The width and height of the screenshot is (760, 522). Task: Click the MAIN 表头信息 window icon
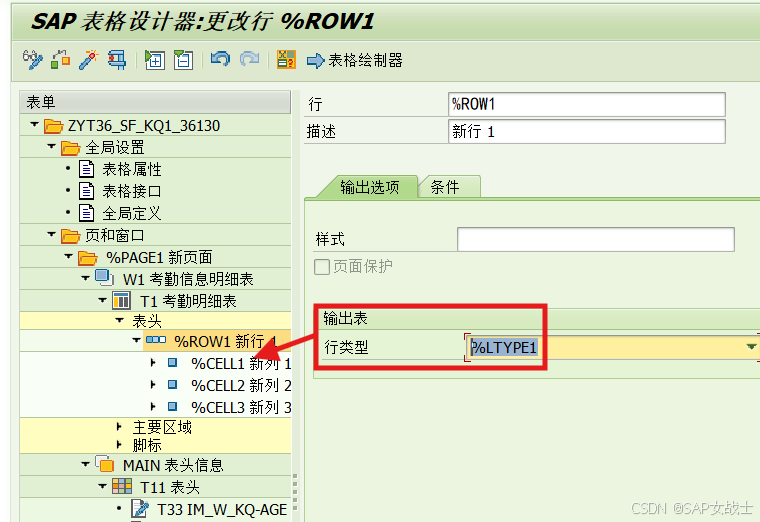(105, 464)
